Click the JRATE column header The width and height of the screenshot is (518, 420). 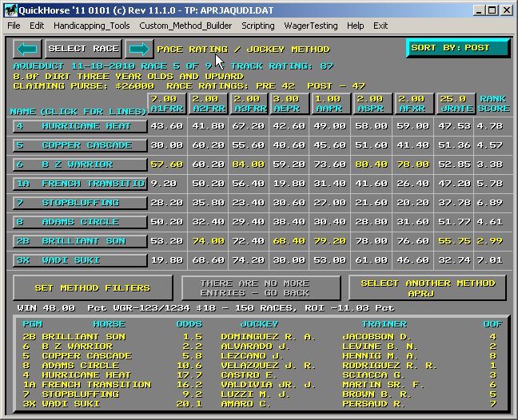452,104
